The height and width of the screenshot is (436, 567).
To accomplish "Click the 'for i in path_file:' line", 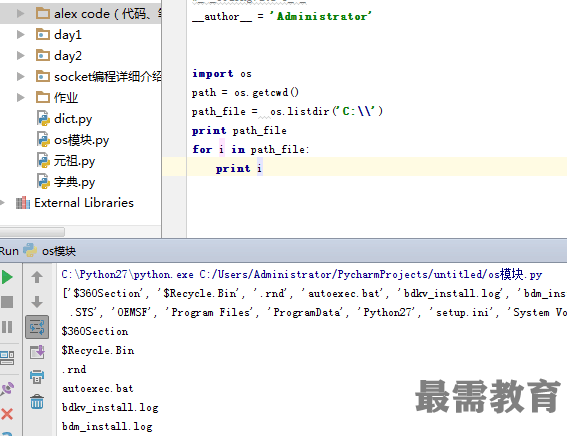I will tap(251, 149).
